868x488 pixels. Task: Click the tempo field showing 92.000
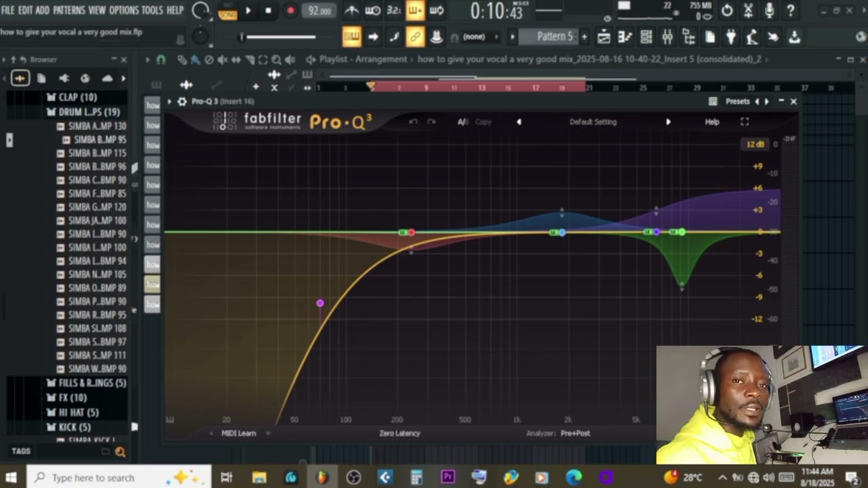click(319, 11)
